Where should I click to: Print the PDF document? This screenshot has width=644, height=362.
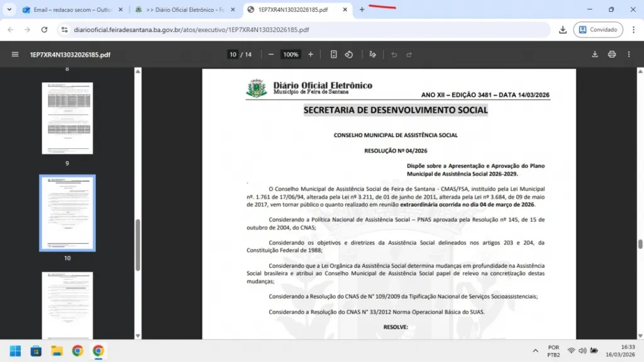pyautogui.click(x=612, y=55)
